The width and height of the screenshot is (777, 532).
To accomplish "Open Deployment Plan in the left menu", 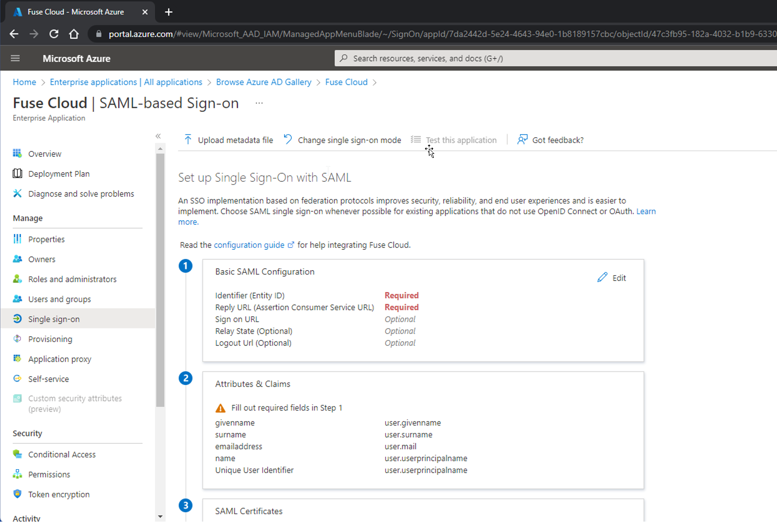I will click(x=59, y=174).
